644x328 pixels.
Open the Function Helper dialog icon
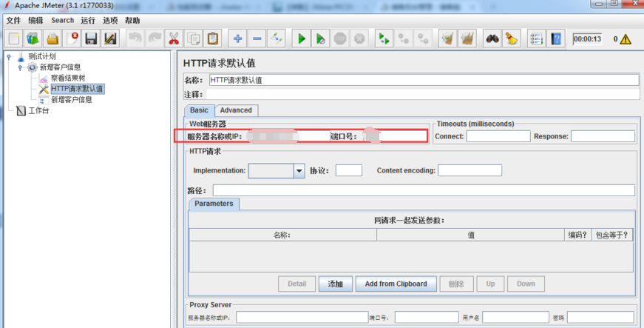tap(536, 39)
